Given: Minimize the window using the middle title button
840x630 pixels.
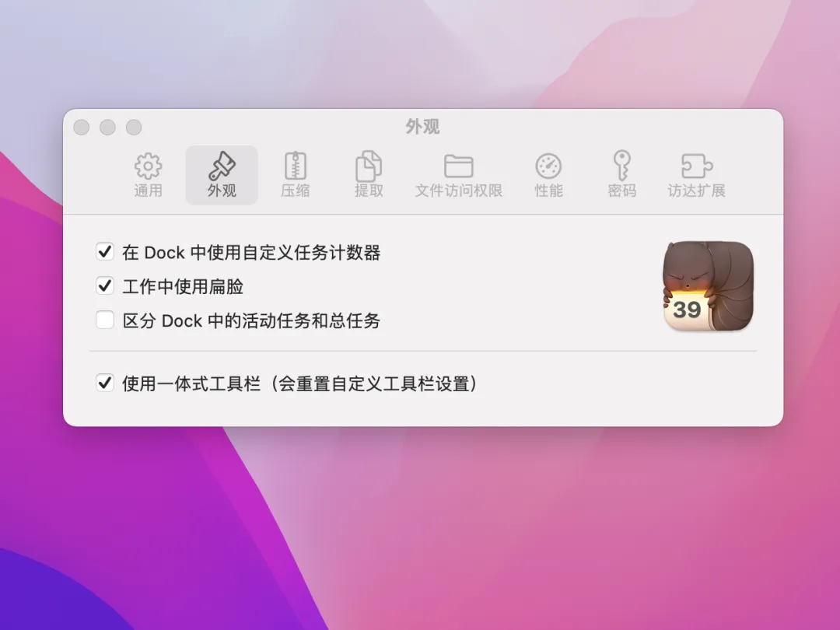Looking at the screenshot, I should tap(107, 128).
